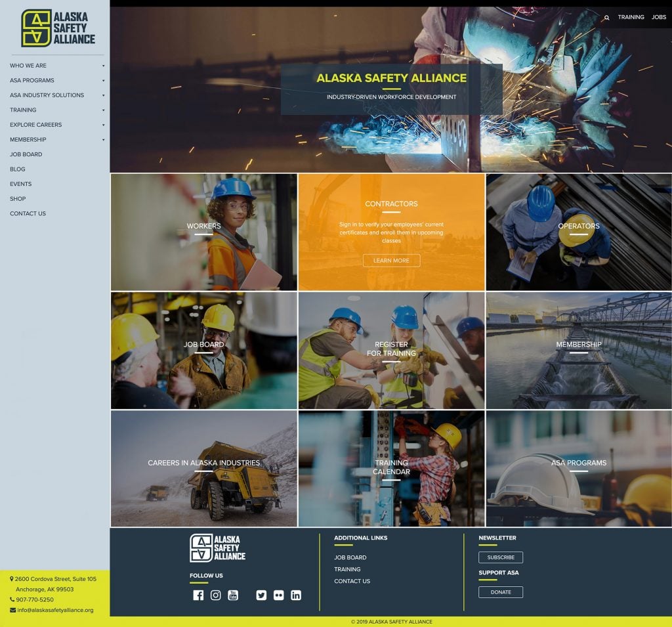Image resolution: width=672 pixels, height=627 pixels.
Task: Click the map pin address icon
Action: (12, 579)
